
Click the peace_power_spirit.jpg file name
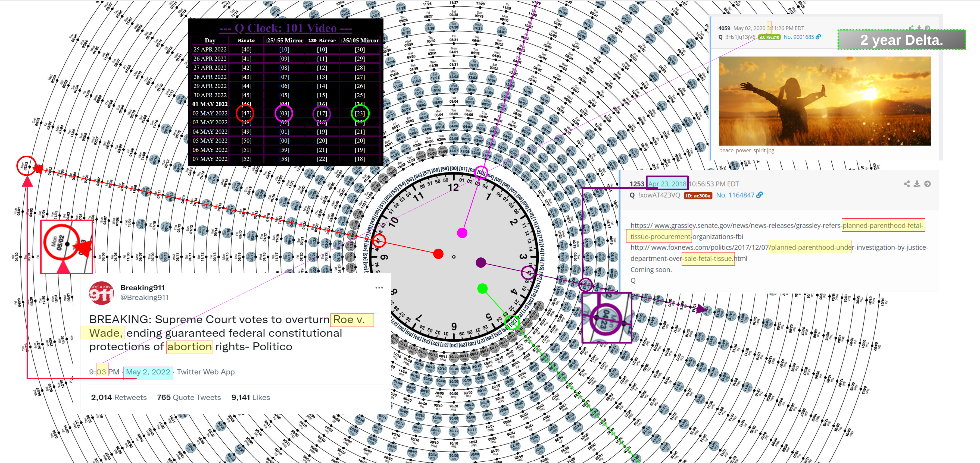point(746,150)
